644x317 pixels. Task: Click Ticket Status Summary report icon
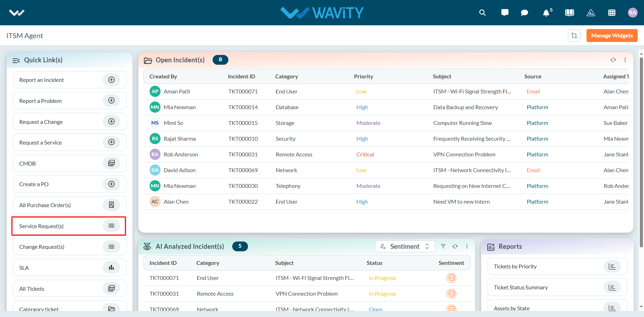coord(612,287)
